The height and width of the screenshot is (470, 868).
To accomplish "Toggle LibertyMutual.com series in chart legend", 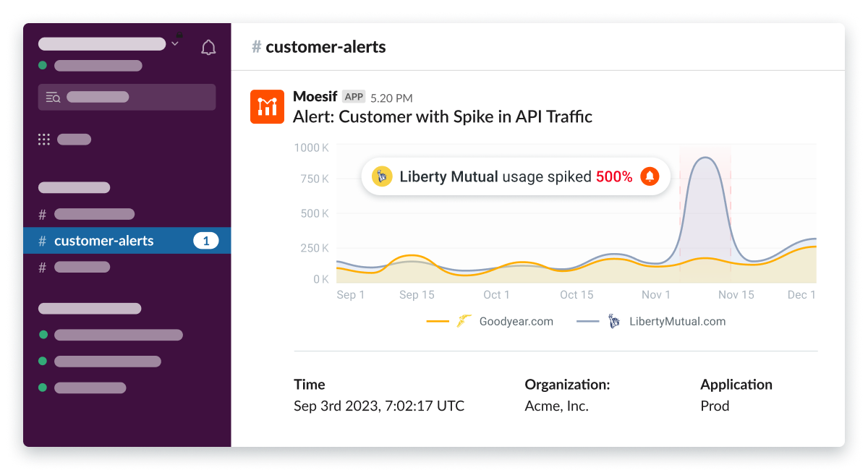I will [x=651, y=321].
